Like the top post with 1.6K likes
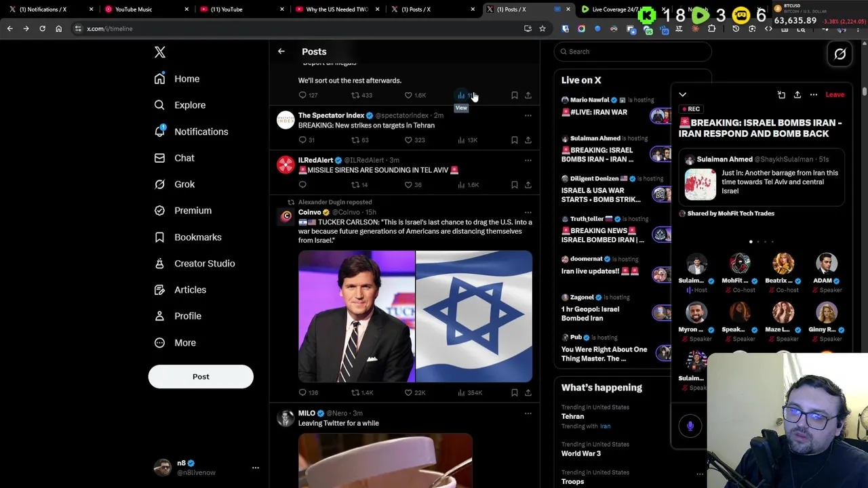Image resolution: width=868 pixels, height=488 pixels. (x=408, y=96)
